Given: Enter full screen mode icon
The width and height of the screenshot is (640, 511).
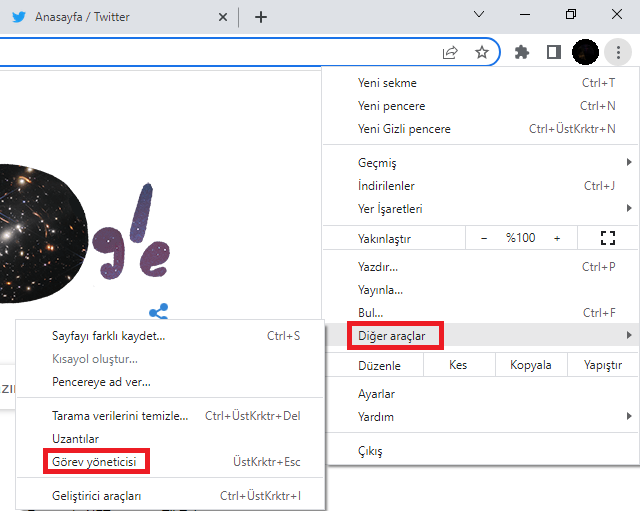Looking at the screenshot, I should tap(608, 238).
